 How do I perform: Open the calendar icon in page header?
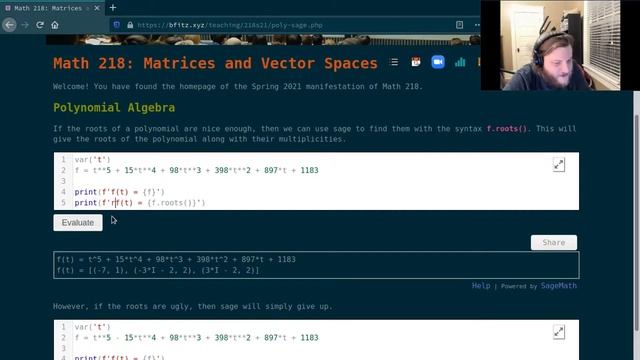(x=416, y=62)
